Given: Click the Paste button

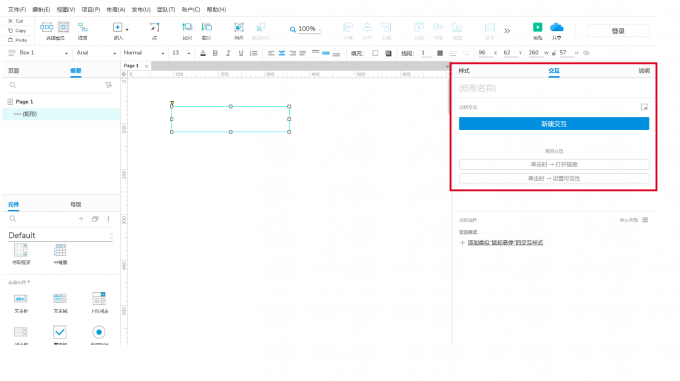Looking at the screenshot, I should pyautogui.click(x=17, y=40).
